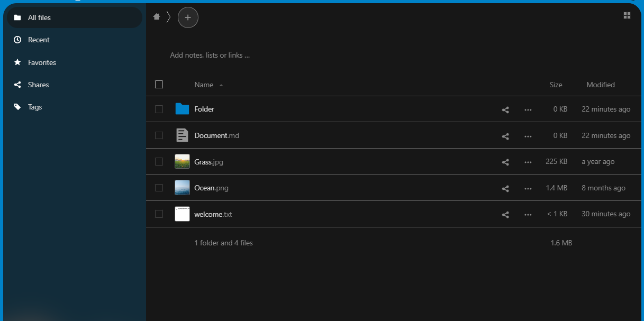Click the 225 KB size of Grass.jpg
Image resolution: width=644 pixels, height=321 pixels.
[x=557, y=162]
